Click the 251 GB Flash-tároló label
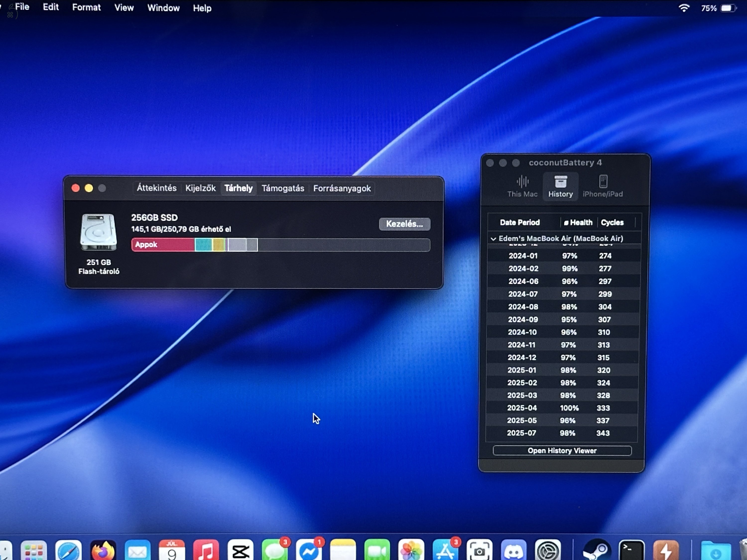The width and height of the screenshot is (747, 560). pos(99,267)
